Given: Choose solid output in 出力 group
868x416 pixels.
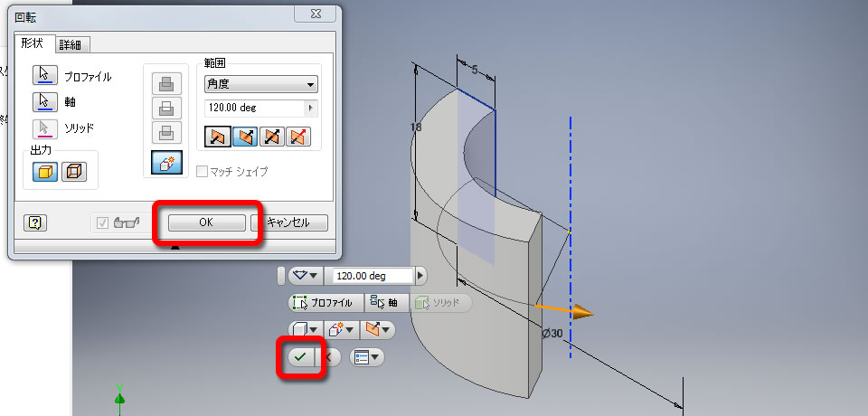Looking at the screenshot, I should click(x=45, y=172).
